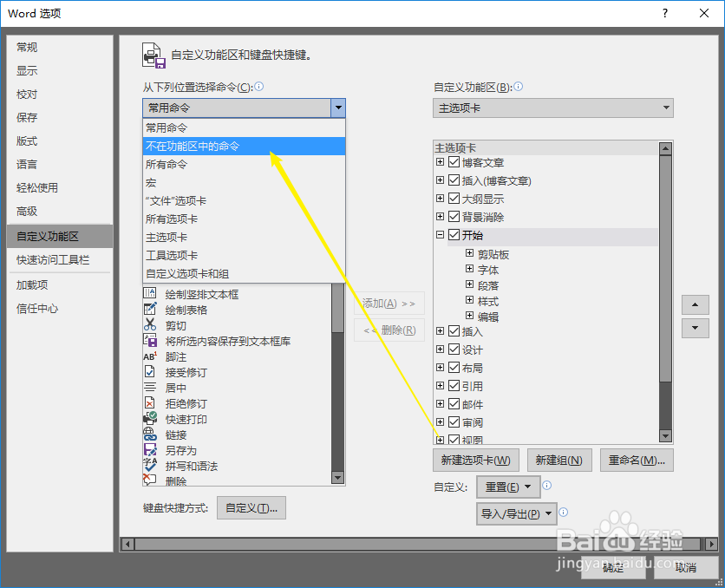Open the 主选项卡 ribbon dropdown
The width and height of the screenshot is (725, 588).
pyautogui.click(x=553, y=108)
